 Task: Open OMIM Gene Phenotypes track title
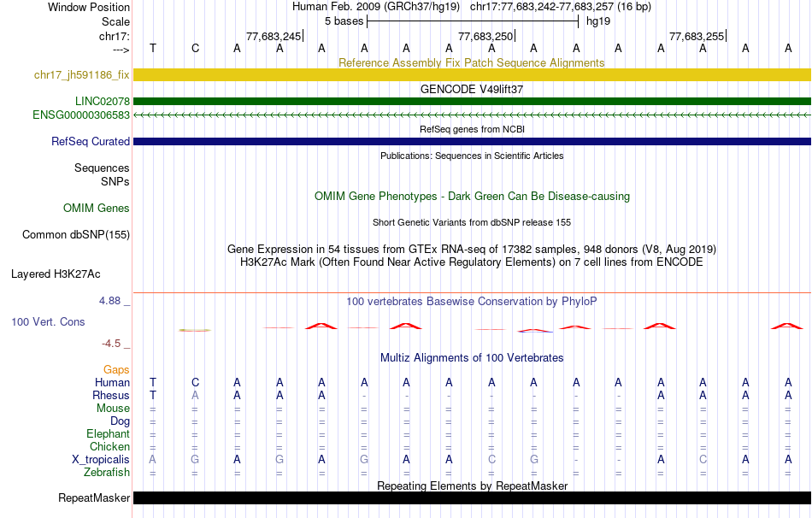tap(473, 197)
